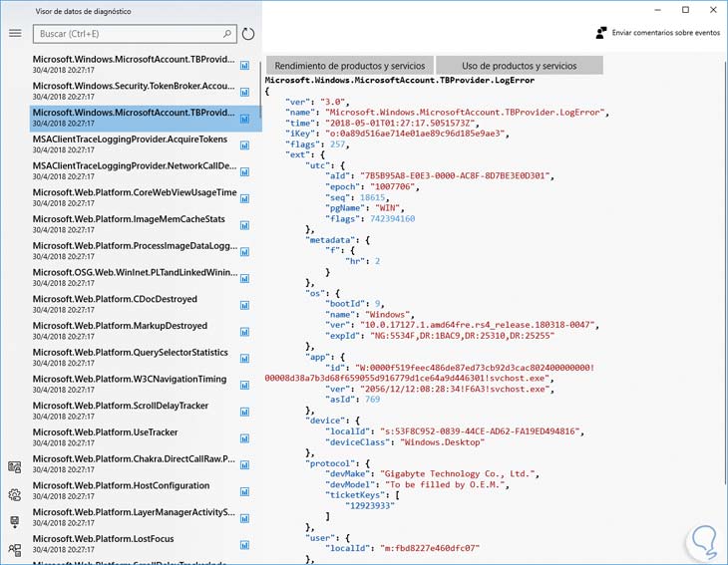Click the export data sidebar icon
Image resolution: width=728 pixels, height=565 pixels.
click(15, 522)
